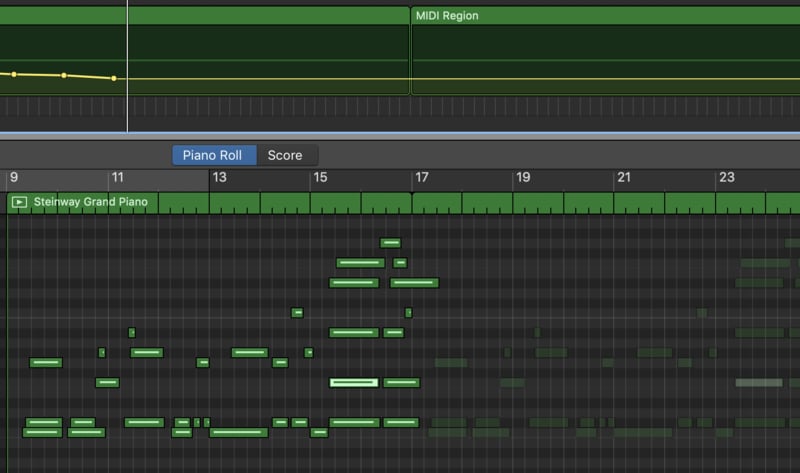Click the play icon beside Steinway Grand Piano
The image size is (800, 473).
(19, 202)
